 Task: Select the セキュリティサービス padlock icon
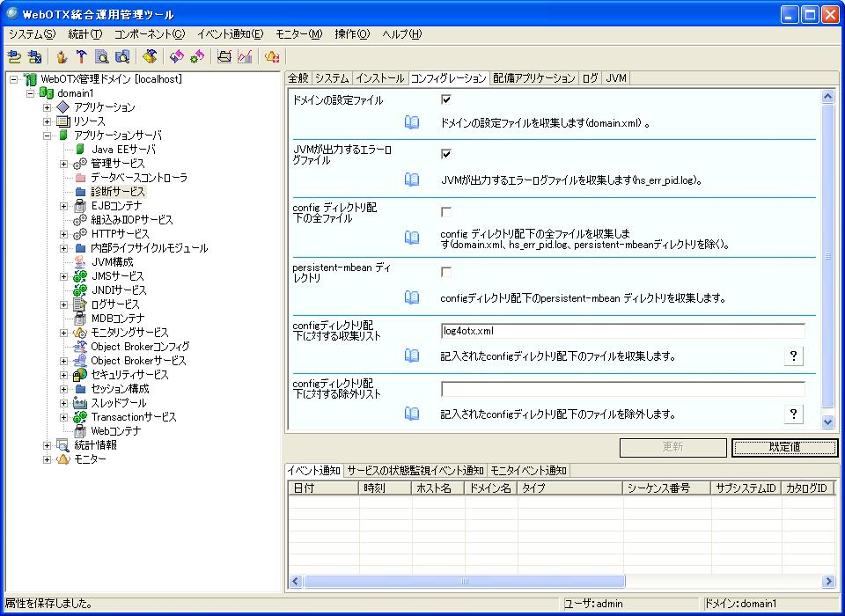(80, 375)
